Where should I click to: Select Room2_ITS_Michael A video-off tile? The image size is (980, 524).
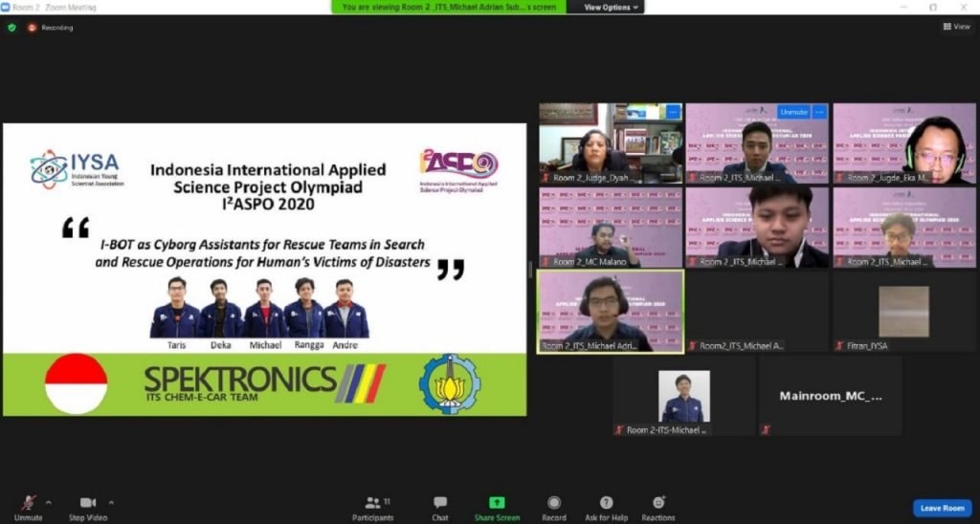[x=757, y=312]
